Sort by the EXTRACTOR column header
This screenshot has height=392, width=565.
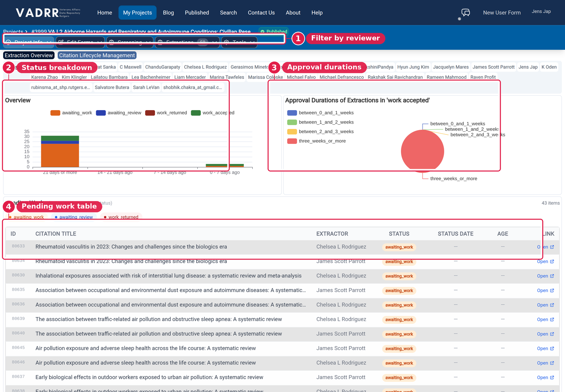[332, 234]
